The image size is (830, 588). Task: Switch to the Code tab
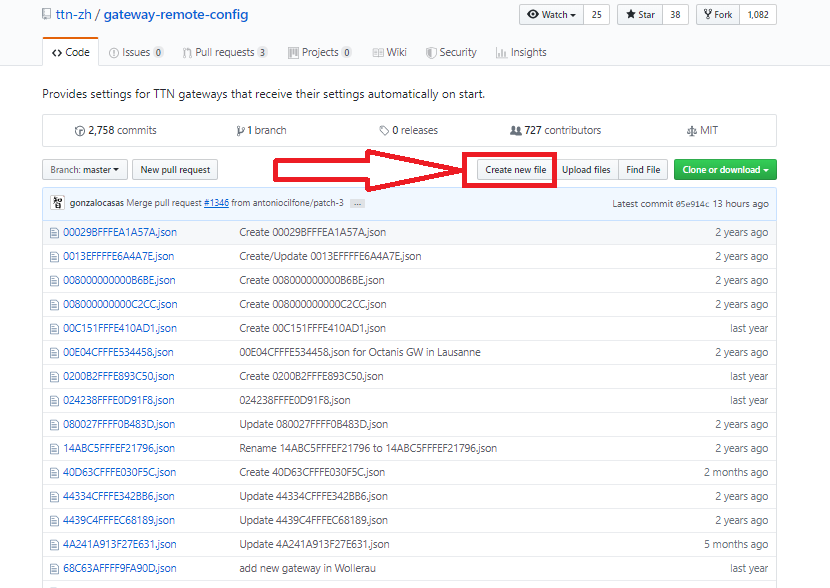click(x=70, y=52)
